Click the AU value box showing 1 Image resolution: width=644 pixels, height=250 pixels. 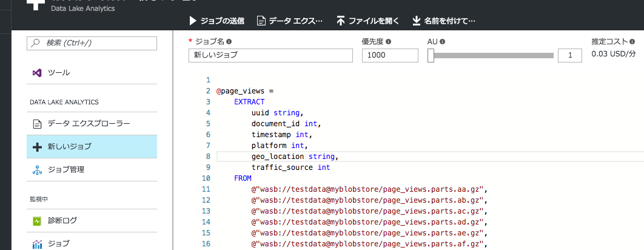coord(570,55)
